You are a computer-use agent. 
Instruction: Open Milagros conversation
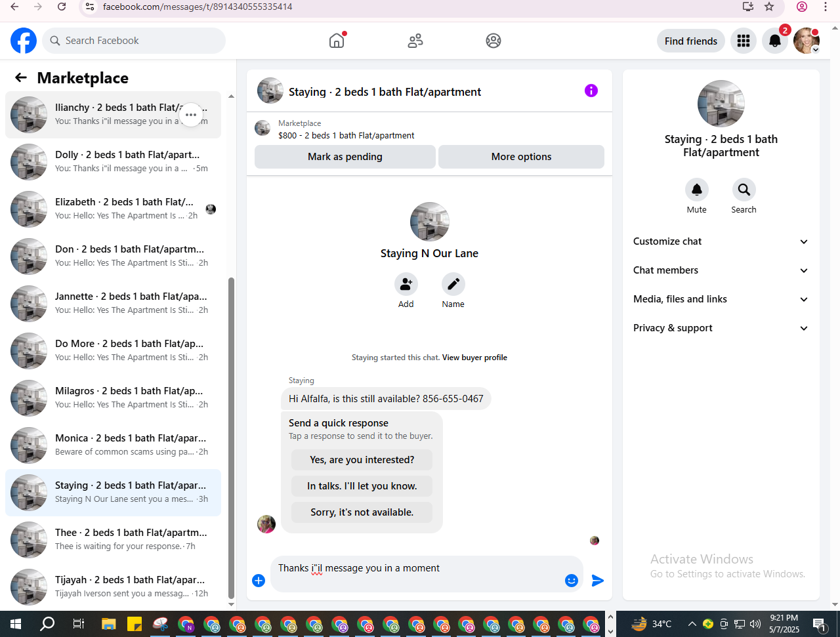coord(113,398)
